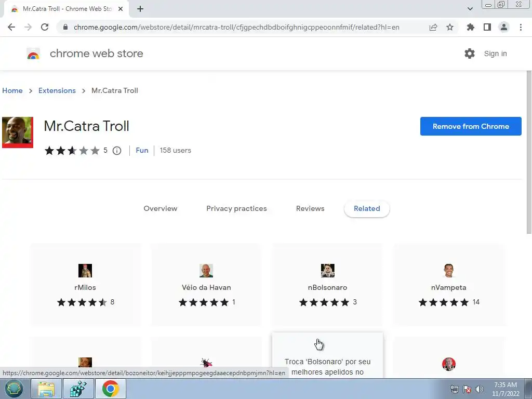Viewport: 532px width, 399px height.
Task: Switch to Privacy practices tab
Action: (236, 209)
